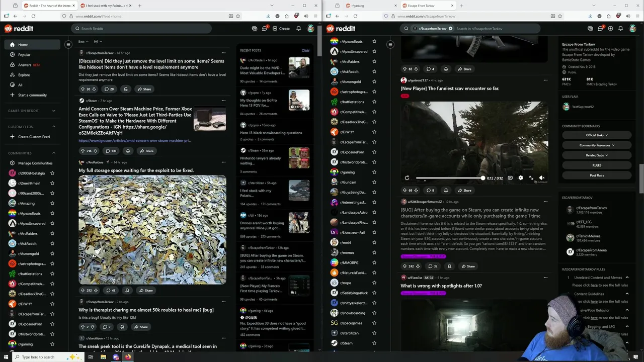
Task: Go to Home in left Reddit sidebar
Action: (x=33, y=45)
